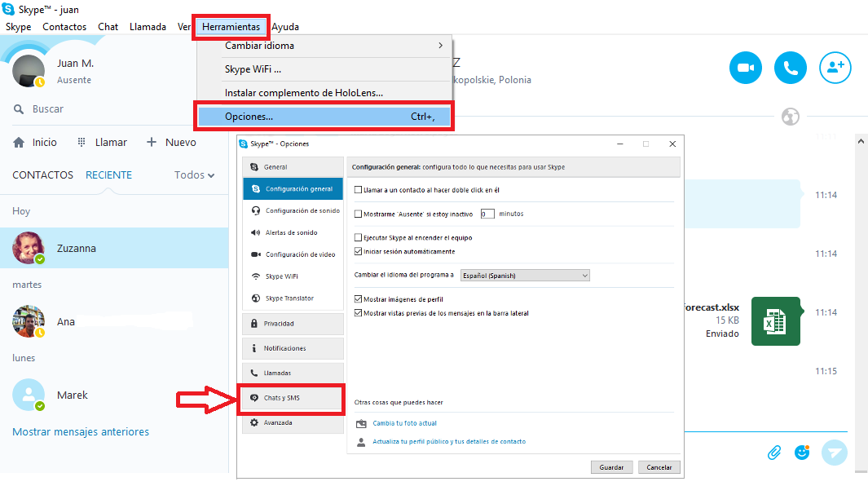Screen dimensions: 868x486
Task: Close the Opciones dialog
Action: pyautogui.click(x=672, y=144)
